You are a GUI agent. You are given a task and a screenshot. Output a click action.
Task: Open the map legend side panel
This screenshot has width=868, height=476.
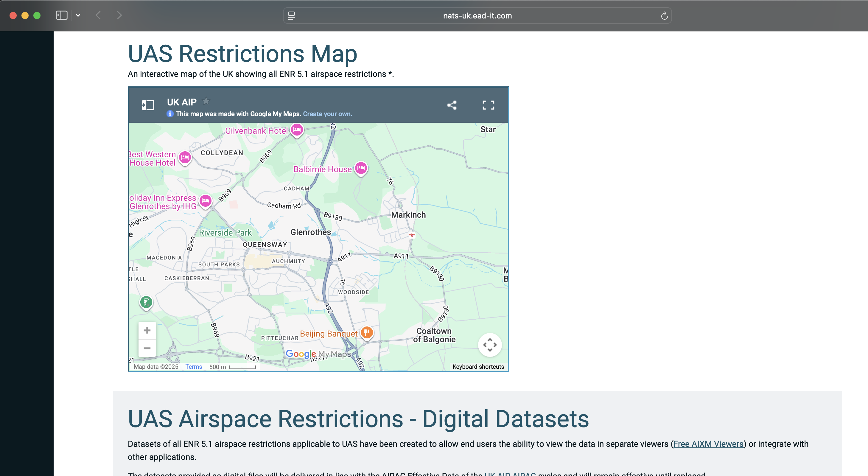point(148,105)
